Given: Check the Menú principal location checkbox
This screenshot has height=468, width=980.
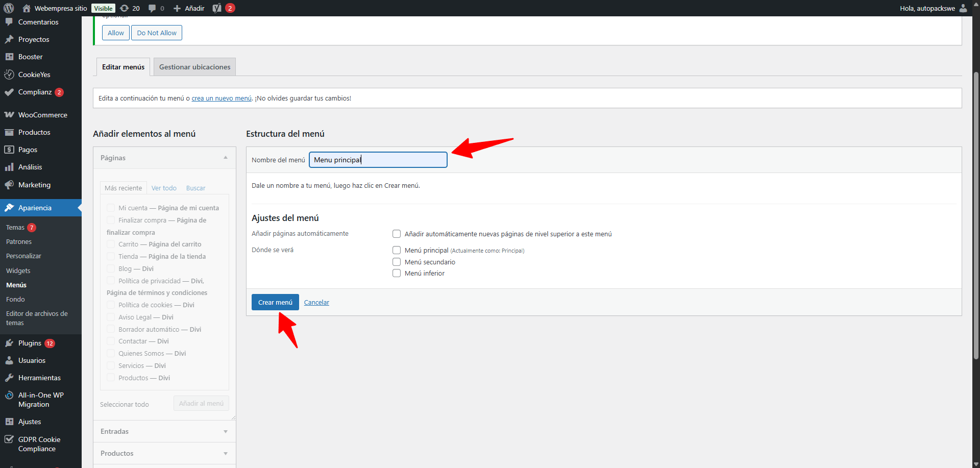Looking at the screenshot, I should click(x=397, y=250).
